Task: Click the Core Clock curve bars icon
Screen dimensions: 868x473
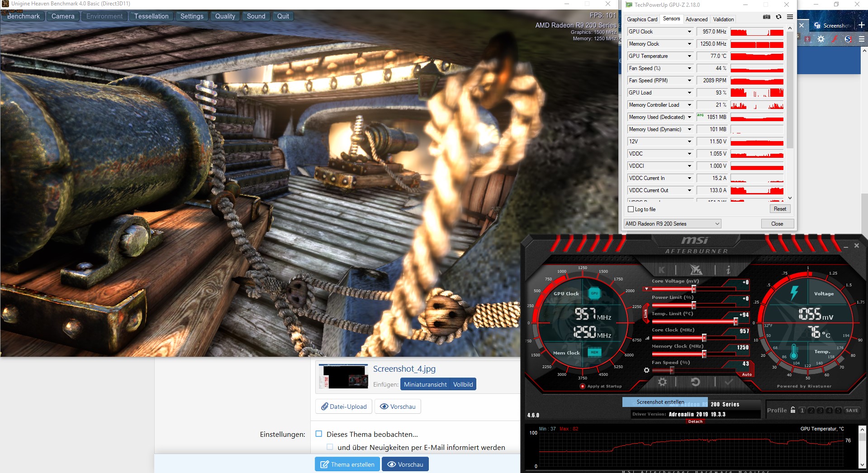Action: [647, 338]
